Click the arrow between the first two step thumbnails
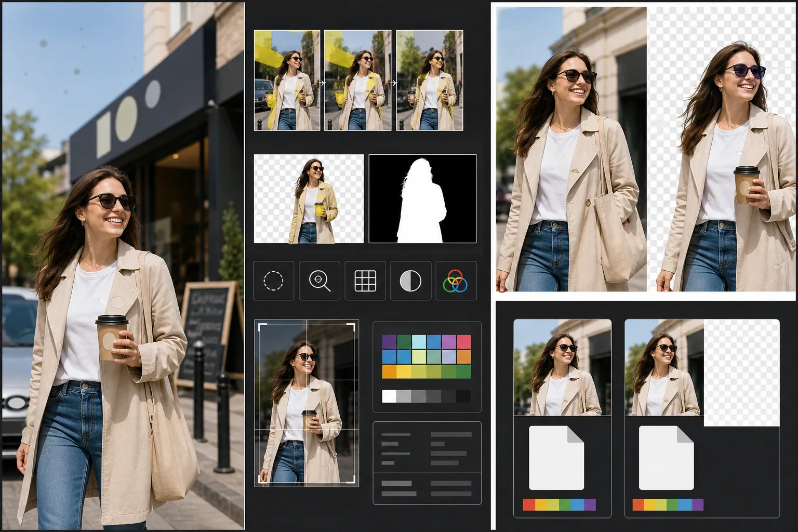Image resolution: width=798 pixels, height=532 pixels. [322, 83]
